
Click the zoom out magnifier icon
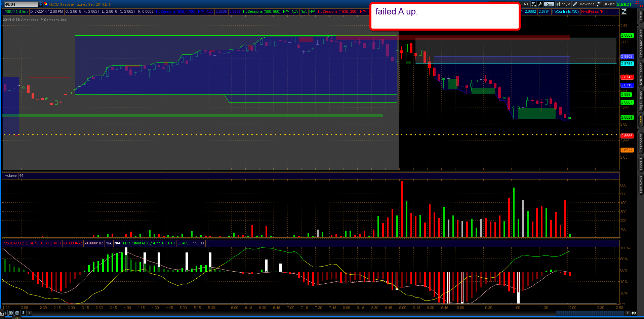[x=17, y=313]
